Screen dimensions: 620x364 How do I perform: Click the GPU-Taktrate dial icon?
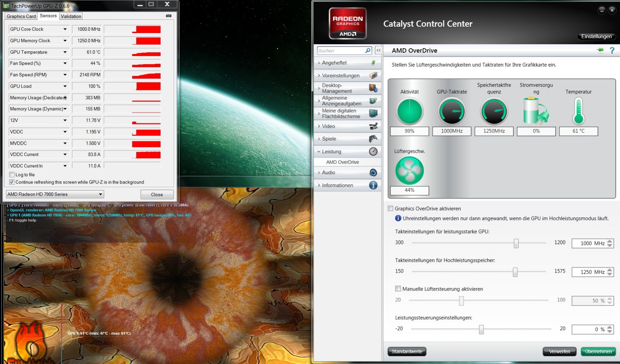click(452, 112)
